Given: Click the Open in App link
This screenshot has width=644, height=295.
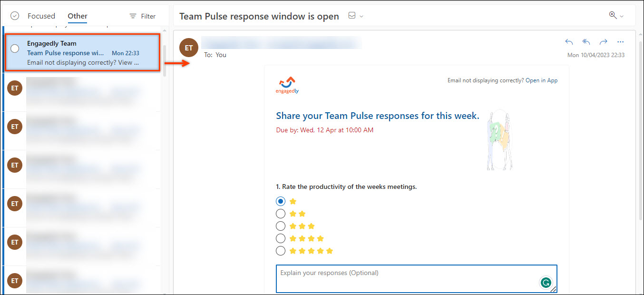Looking at the screenshot, I should (x=542, y=80).
